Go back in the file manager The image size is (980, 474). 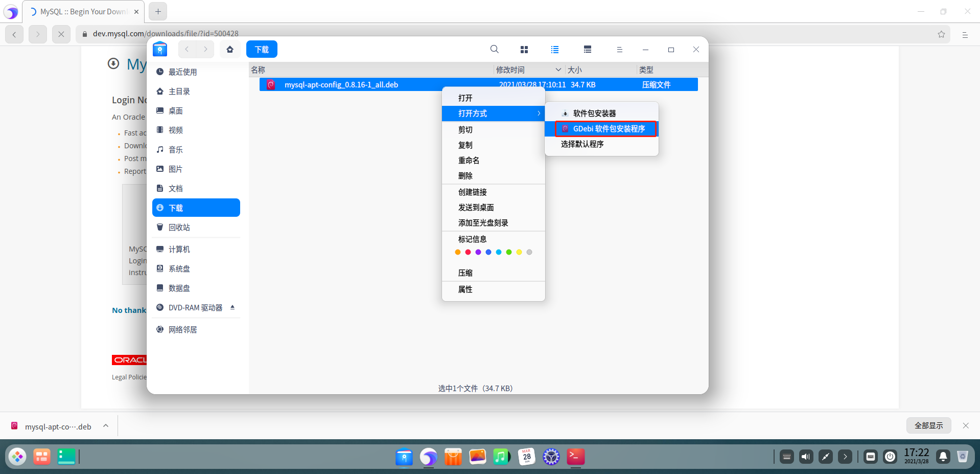(x=187, y=49)
